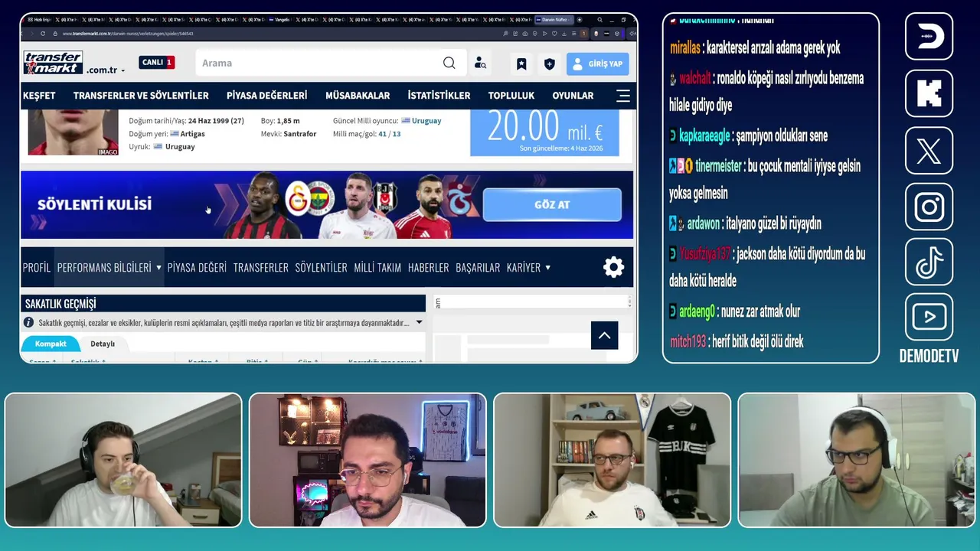This screenshot has width=980, height=551.
Task: Open the Kick channel icon in sidebar
Action: [929, 93]
